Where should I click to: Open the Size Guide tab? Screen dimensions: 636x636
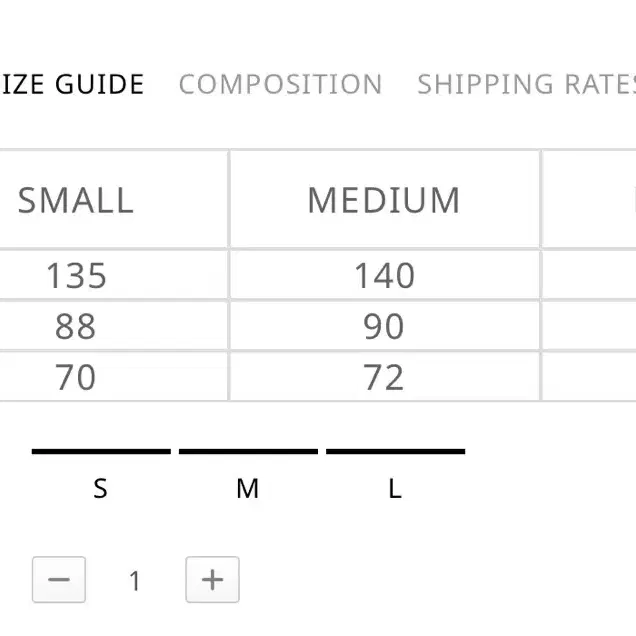click(x=73, y=85)
